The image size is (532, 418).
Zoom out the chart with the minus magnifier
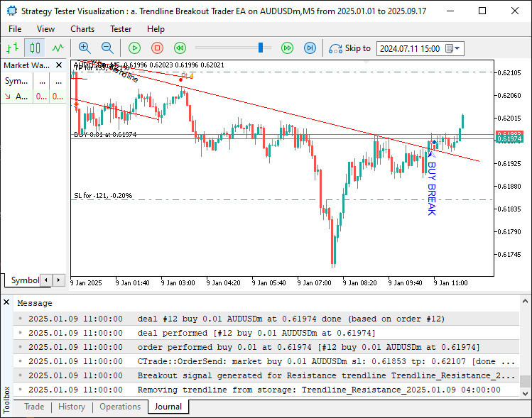107,48
